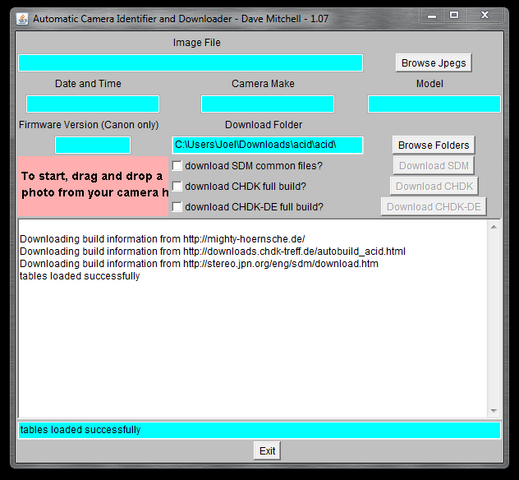519x480 pixels.
Task: Click the log area vertical scrollbar track
Action: tap(494, 319)
